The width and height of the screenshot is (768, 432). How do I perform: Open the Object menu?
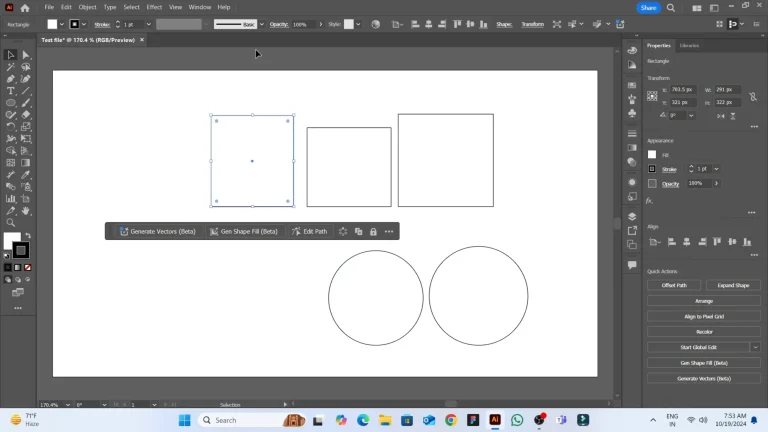click(x=87, y=7)
